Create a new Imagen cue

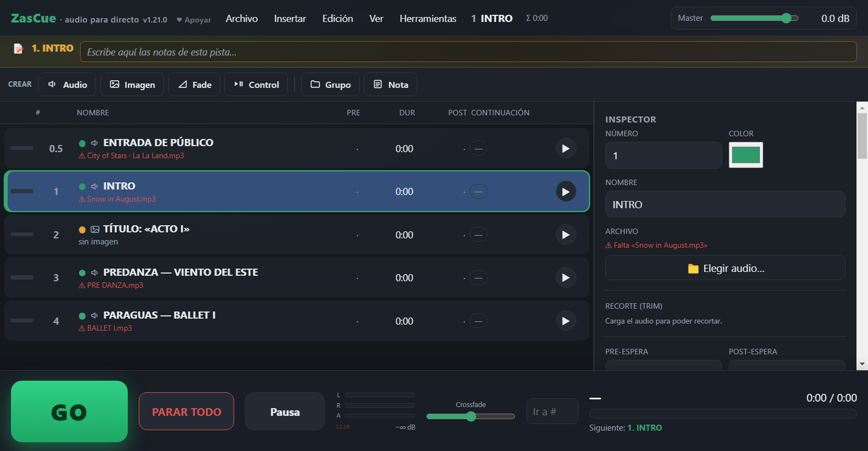point(132,84)
